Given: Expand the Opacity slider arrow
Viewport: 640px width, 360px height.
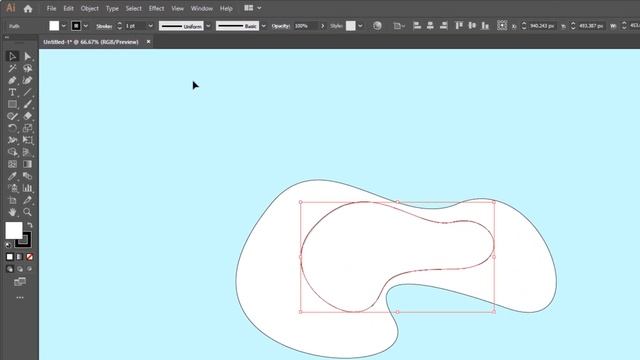Looking at the screenshot, I should (x=322, y=26).
